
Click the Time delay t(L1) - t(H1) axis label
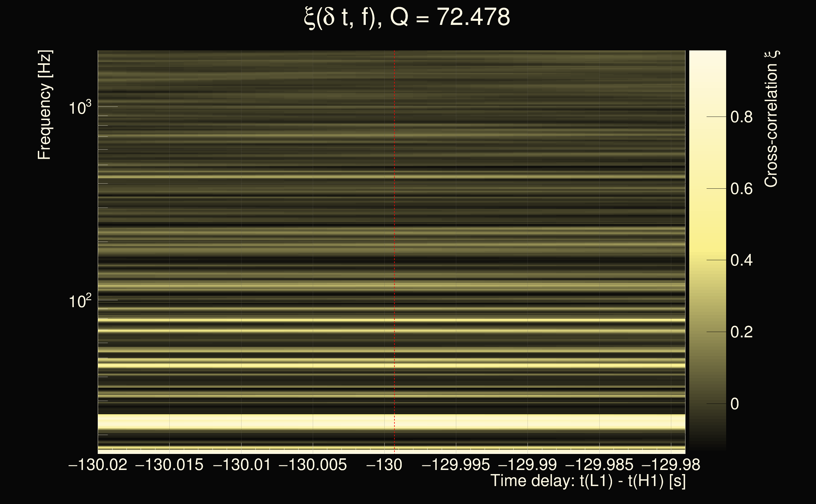pos(588,481)
